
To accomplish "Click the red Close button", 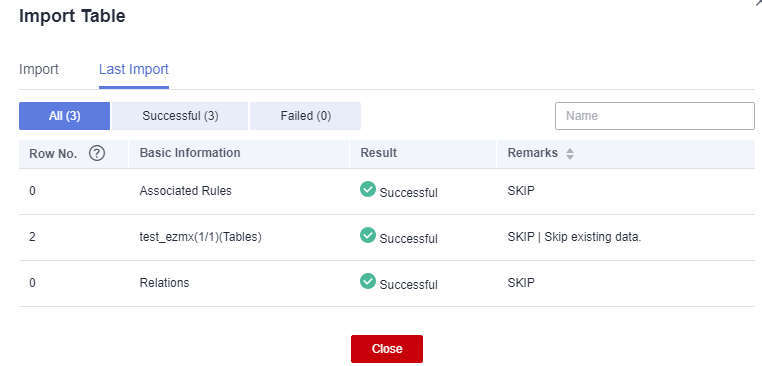I will [x=387, y=349].
